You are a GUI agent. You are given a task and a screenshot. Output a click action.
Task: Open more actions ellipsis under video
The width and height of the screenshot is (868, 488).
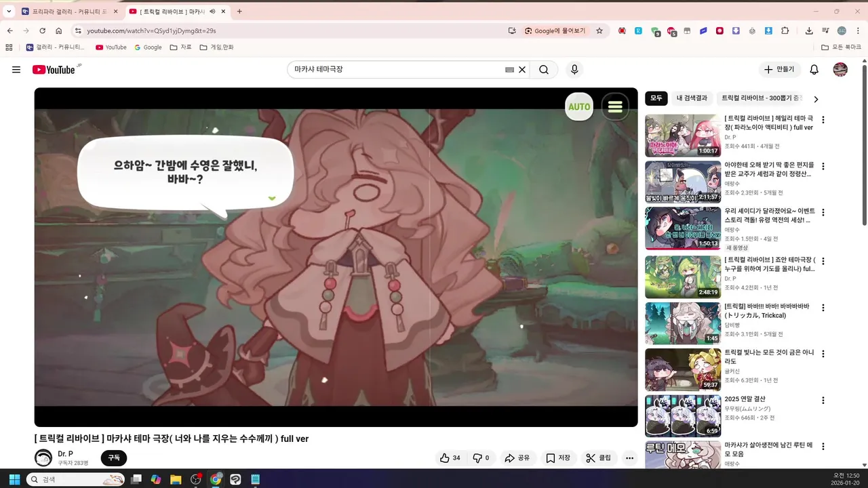tap(629, 458)
